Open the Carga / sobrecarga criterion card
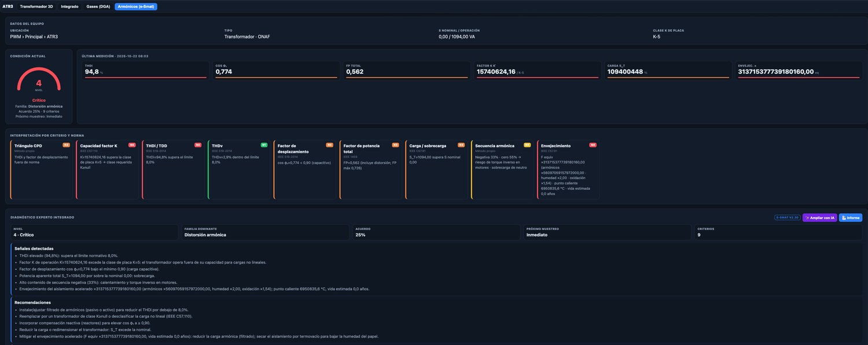 pyautogui.click(x=436, y=169)
